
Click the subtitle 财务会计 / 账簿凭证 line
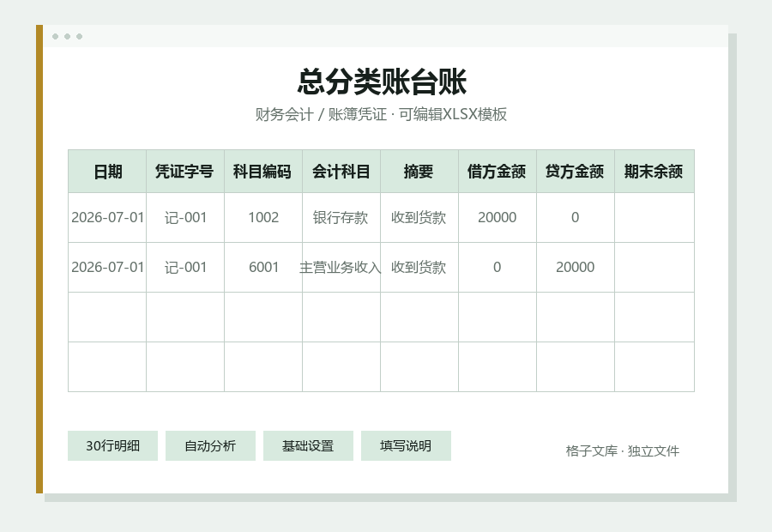pyautogui.click(x=381, y=114)
